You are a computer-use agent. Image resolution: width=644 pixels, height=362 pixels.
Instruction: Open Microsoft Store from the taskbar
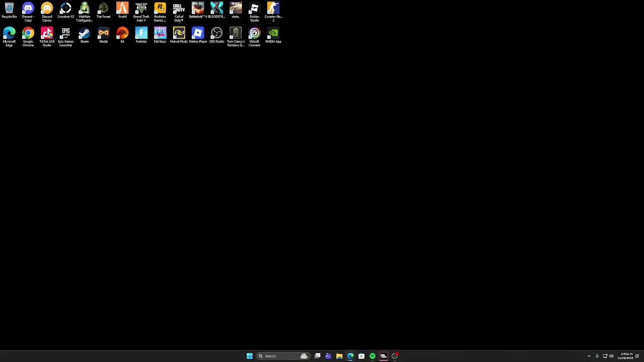tap(361, 356)
